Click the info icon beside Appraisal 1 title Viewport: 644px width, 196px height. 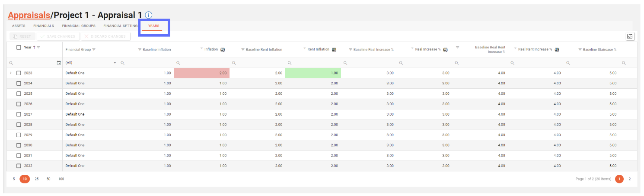[x=149, y=15]
